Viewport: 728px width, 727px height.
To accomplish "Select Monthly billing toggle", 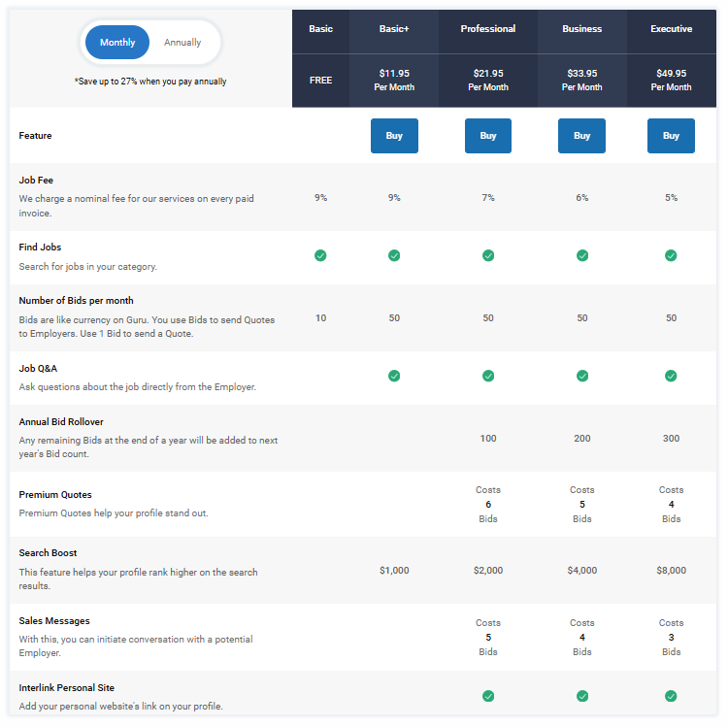I will point(117,43).
